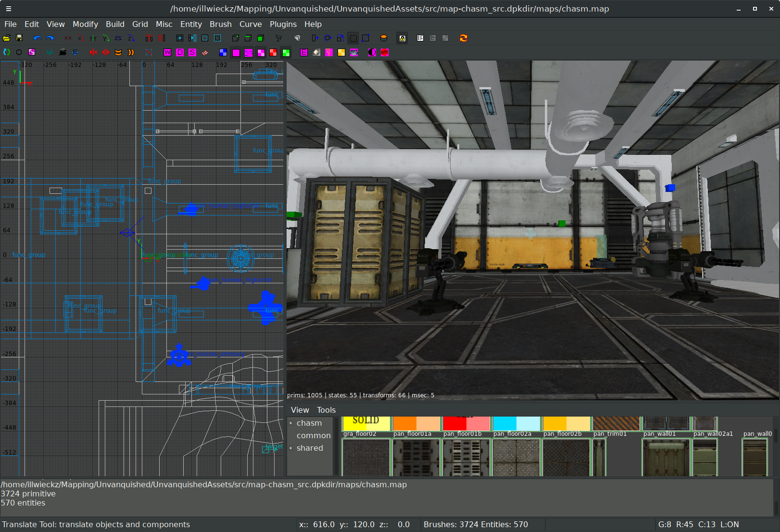Image resolution: width=780 pixels, height=532 pixels.
Task: Click the blue Undo arrow
Action: click(x=37, y=38)
